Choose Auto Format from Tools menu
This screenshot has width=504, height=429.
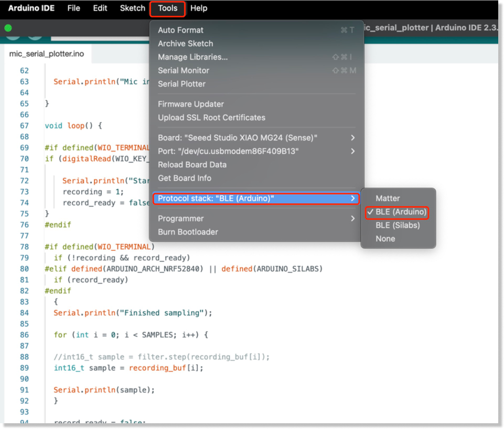click(256, 30)
